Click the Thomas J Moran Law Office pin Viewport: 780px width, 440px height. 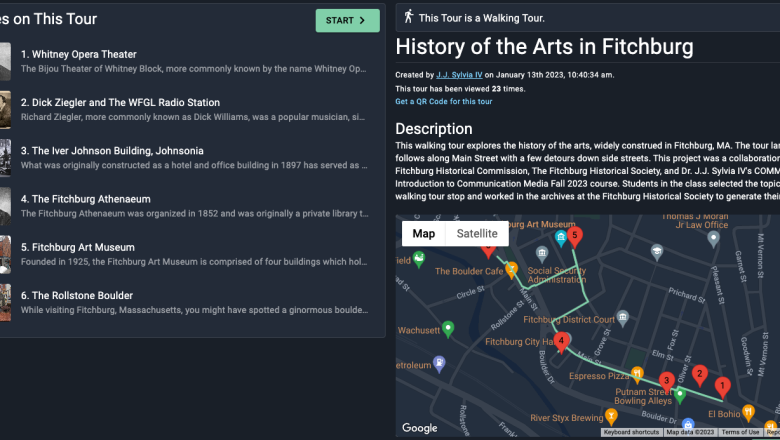pos(713,239)
